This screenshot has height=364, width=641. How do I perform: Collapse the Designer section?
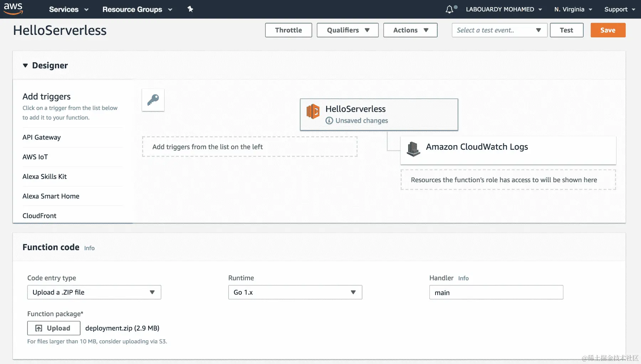coord(25,65)
